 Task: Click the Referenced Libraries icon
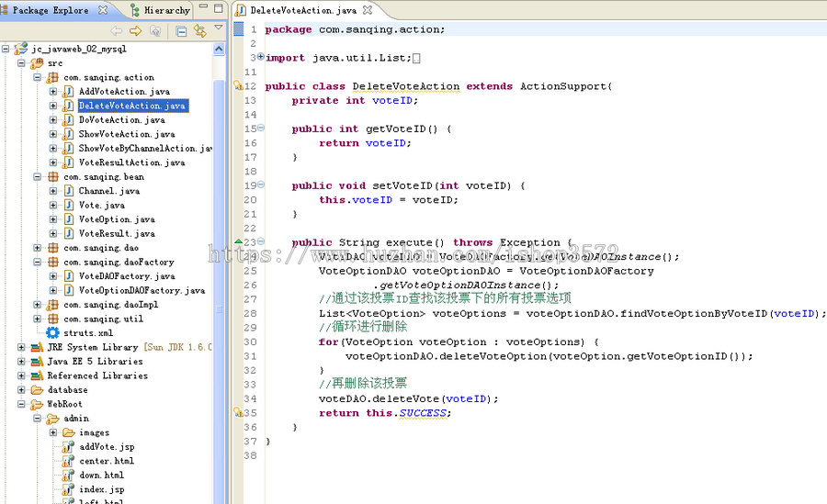37,375
